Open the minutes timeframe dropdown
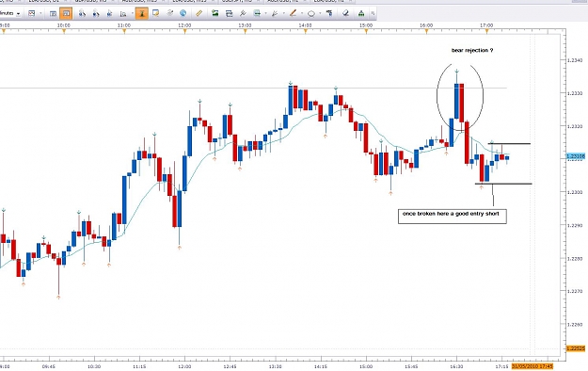 (x=18, y=14)
